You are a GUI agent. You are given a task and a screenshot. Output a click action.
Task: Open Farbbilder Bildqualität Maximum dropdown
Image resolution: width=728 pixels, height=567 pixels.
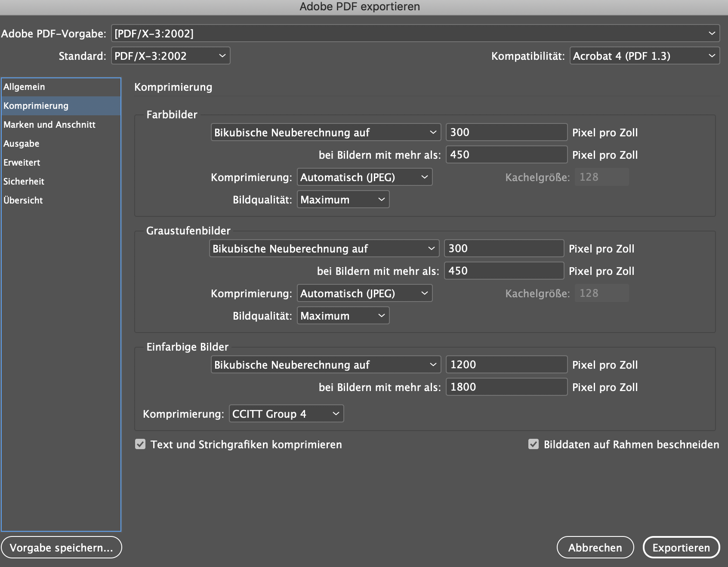[343, 200]
